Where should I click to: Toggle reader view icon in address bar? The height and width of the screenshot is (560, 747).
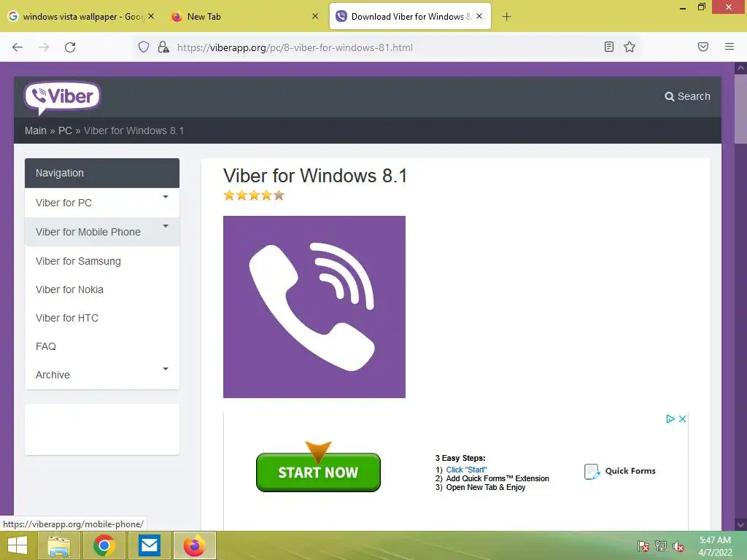(x=609, y=47)
